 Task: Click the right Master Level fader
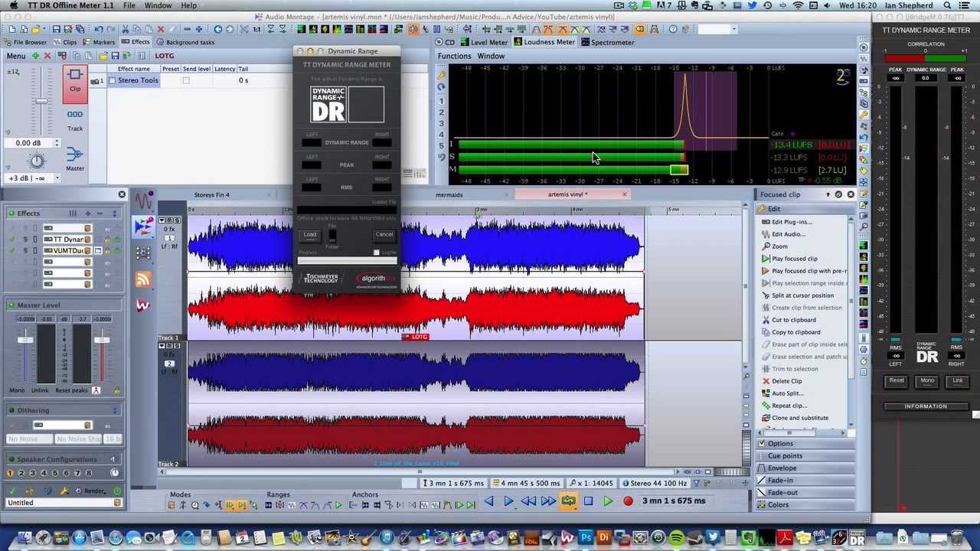point(102,339)
